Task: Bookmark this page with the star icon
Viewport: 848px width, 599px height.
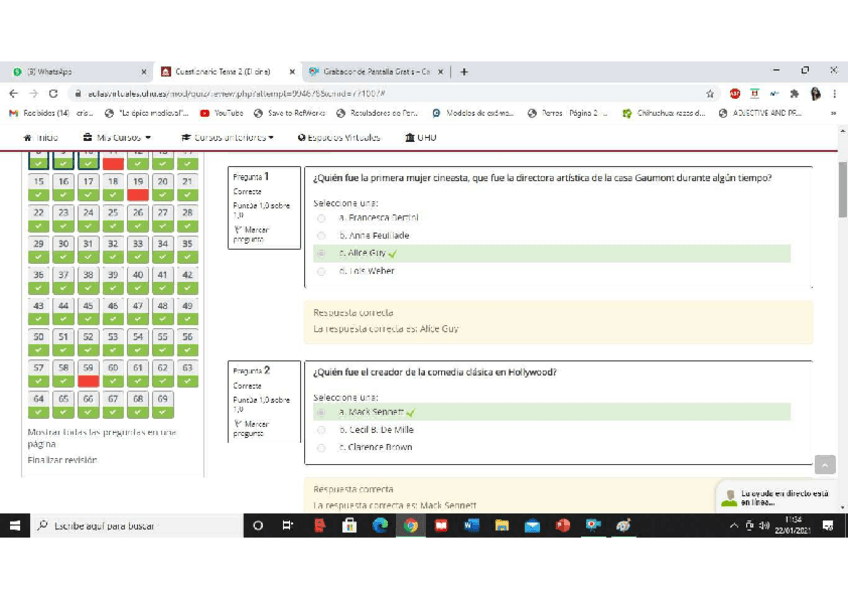Action: click(710, 93)
